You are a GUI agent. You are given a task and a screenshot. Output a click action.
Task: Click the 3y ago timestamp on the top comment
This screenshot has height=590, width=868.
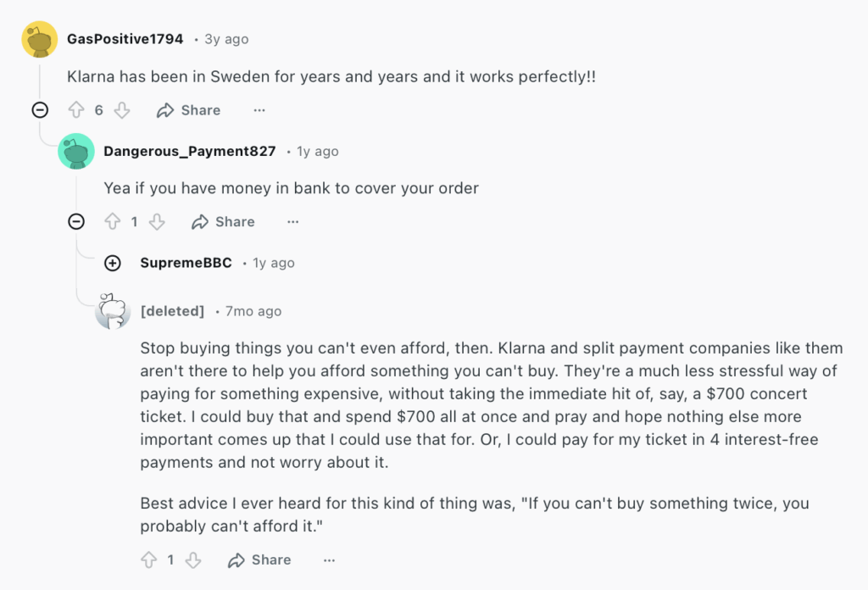tap(225, 38)
